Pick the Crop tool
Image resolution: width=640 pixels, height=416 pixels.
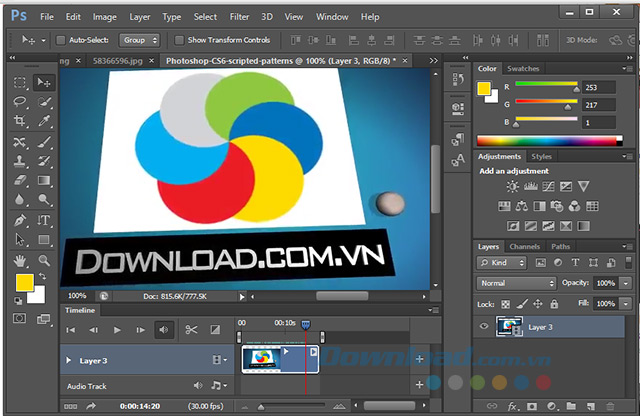point(20,121)
